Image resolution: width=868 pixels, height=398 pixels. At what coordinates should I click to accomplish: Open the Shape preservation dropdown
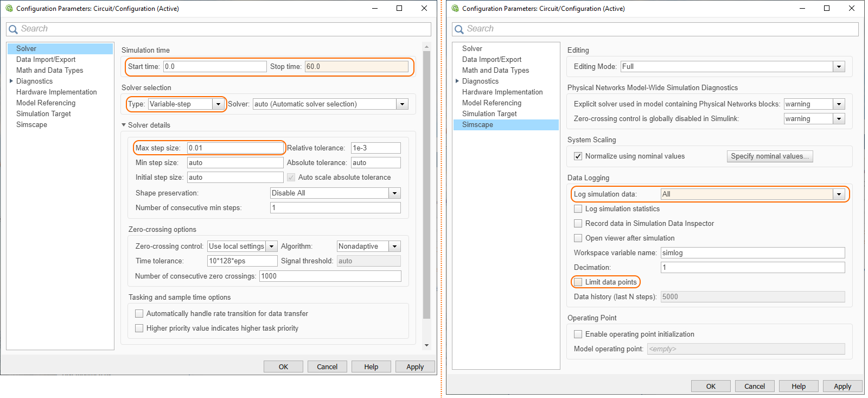click(394, 193)
